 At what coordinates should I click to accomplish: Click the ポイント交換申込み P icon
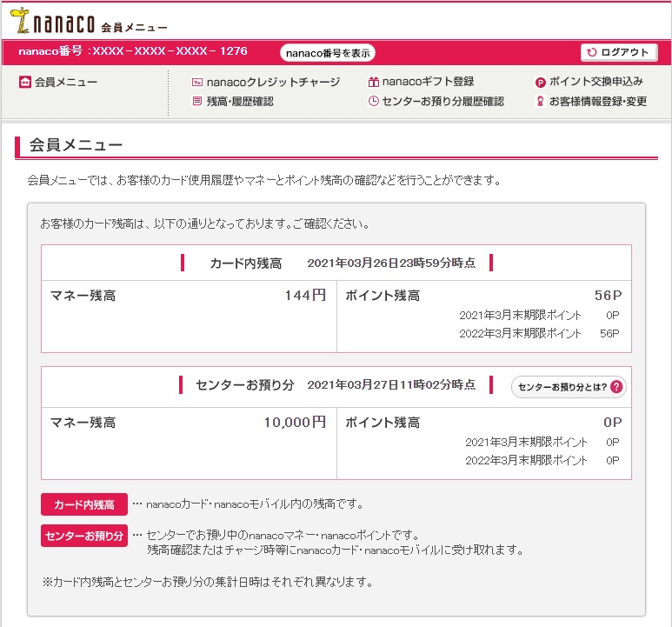tap(541, 83)
